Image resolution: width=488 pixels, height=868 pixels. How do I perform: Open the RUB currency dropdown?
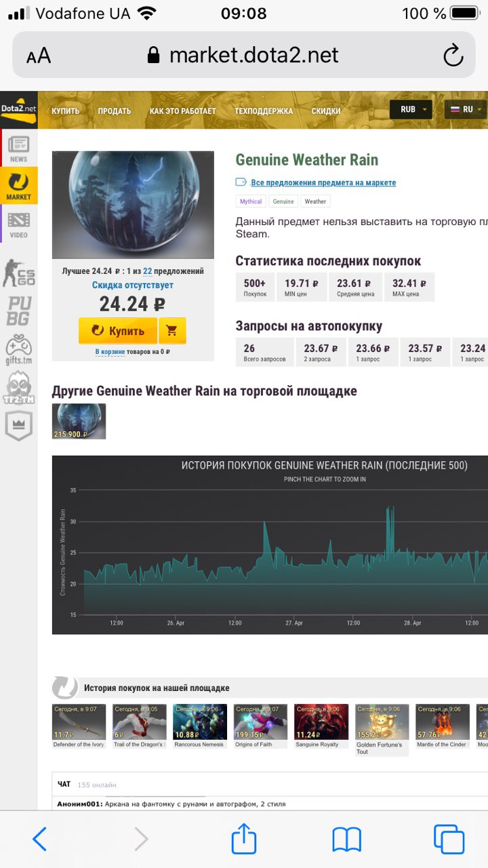(x=411, y=109)
